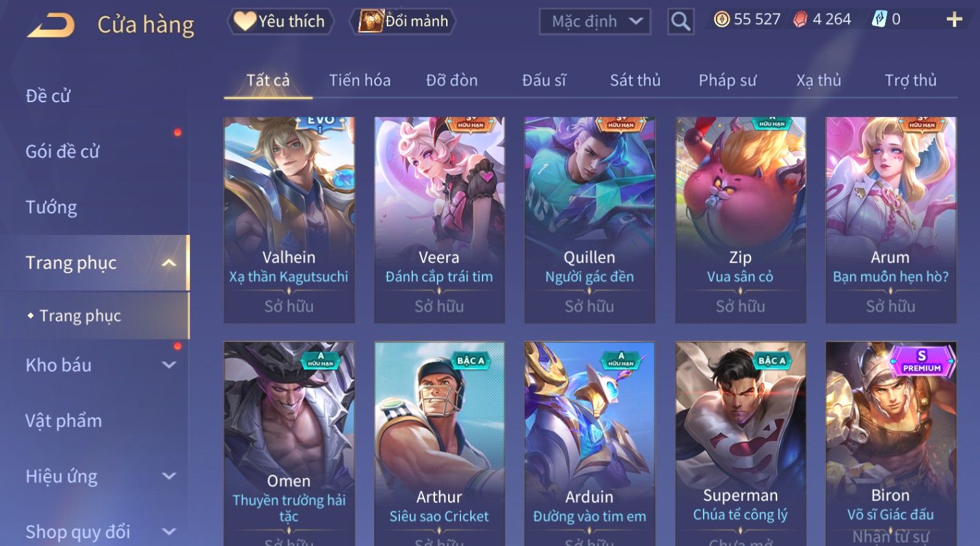Screen dimensions: 980x546
Task: Open the search magnifier icon
Action: [x=681, y=21]
